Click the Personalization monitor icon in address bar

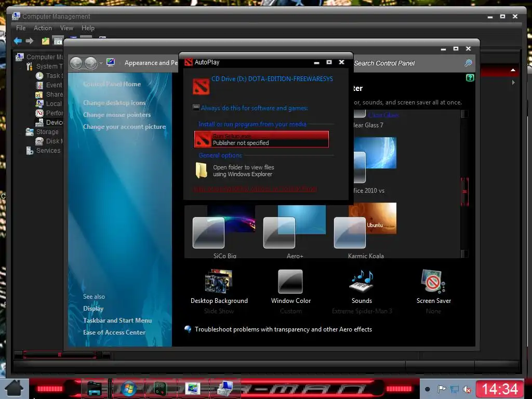point(111,62)
